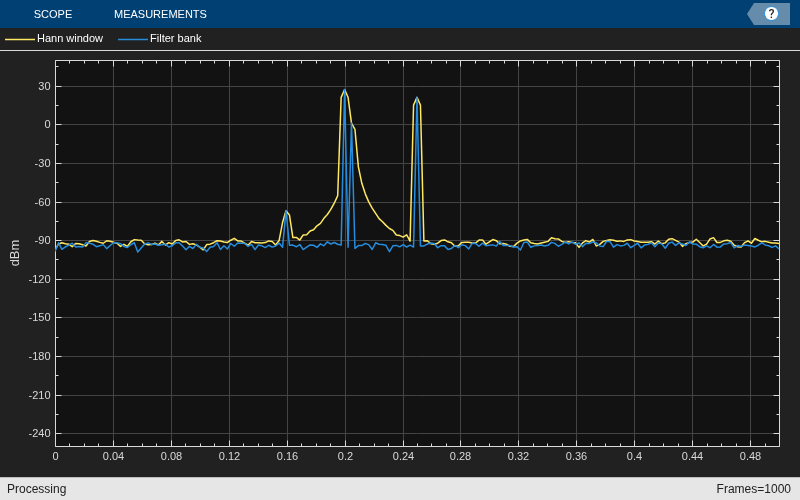Open the help question mark icon
This screenshot has width=800, height=500.
click(x=771, y=14)
